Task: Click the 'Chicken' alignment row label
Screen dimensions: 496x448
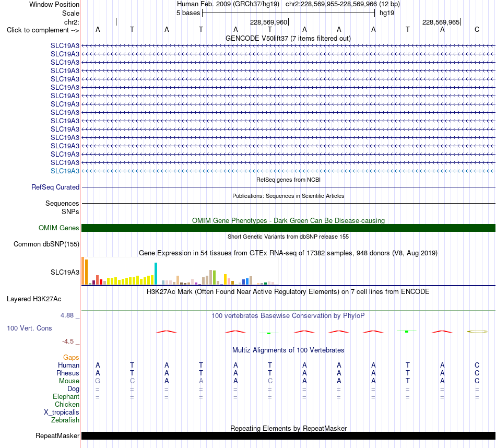Action: (x=67, y=404)
